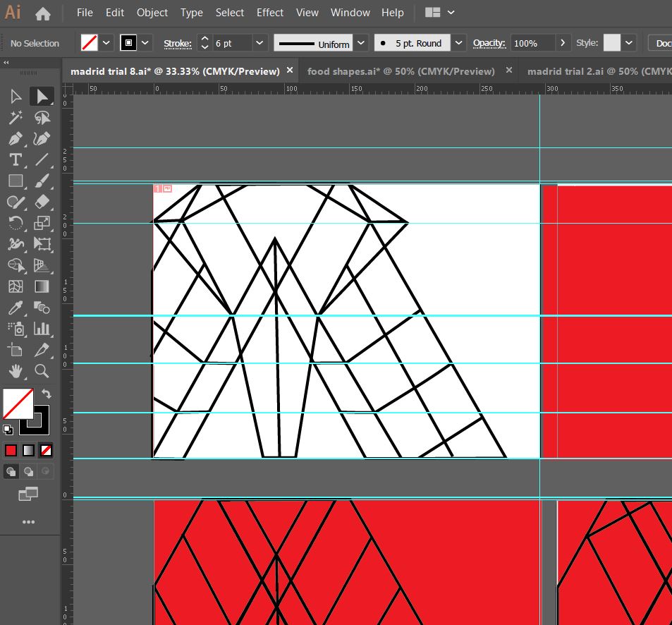Screen dimensions: 672x625
Task: Activate the Rectangle tool
Action: coord(14,181)
